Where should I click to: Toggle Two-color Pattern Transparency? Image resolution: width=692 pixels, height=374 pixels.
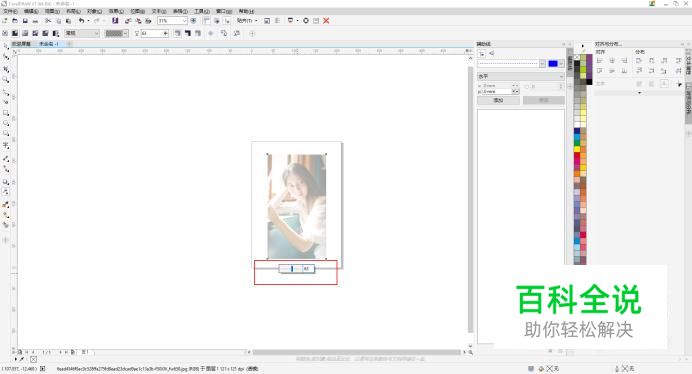[56, 33]
